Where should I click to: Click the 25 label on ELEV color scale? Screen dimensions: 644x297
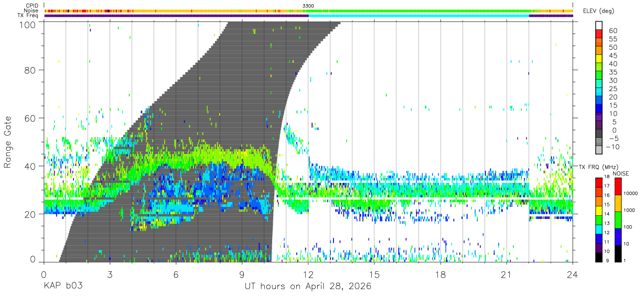click(x=612, y=89)
